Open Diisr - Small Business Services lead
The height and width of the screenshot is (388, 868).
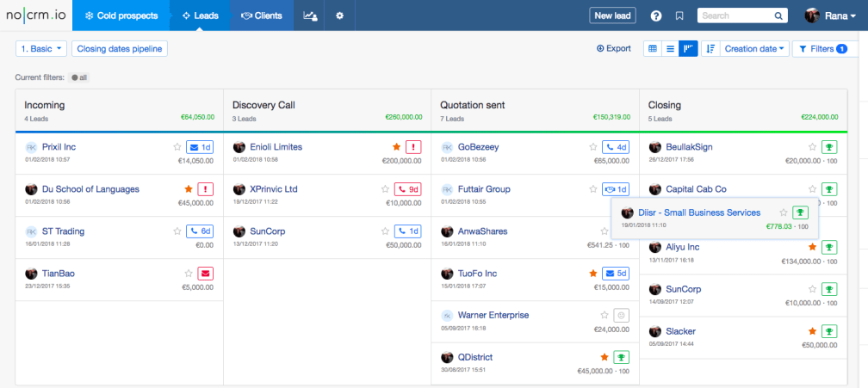(x=699, y=212)
